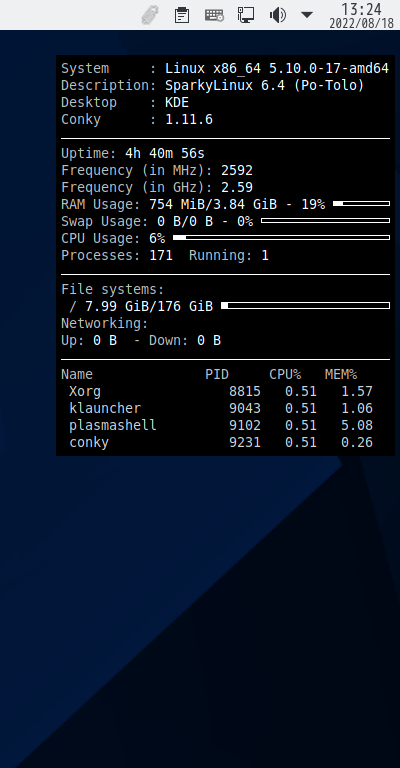The image size is (400, 768).
Task: Open the audio volume tray icon
Action: 278,15
